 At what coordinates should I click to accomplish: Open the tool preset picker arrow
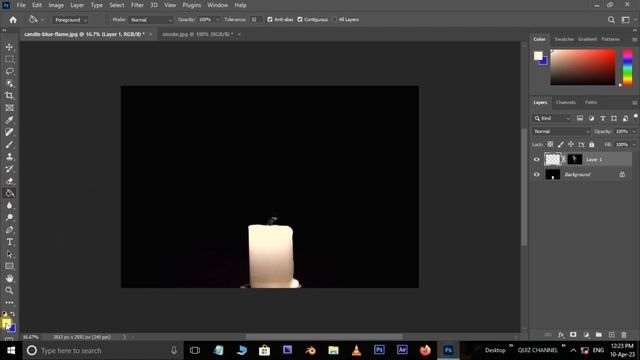point(42,20)
